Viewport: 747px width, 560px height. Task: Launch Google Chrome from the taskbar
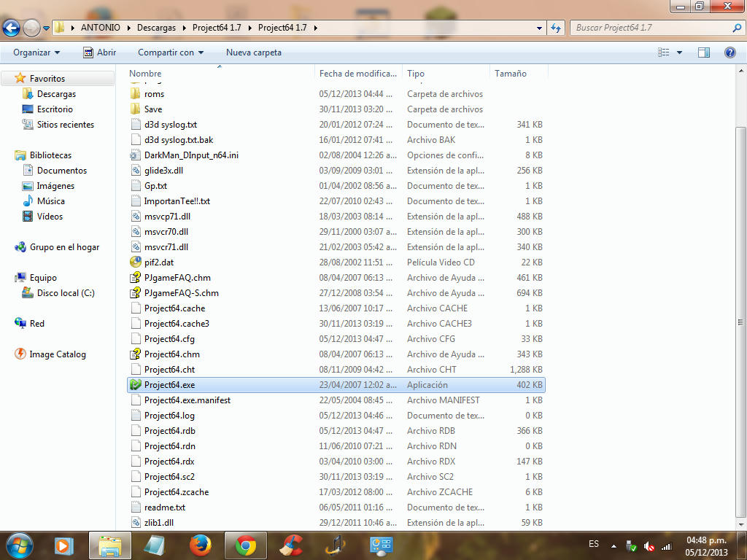246,545
